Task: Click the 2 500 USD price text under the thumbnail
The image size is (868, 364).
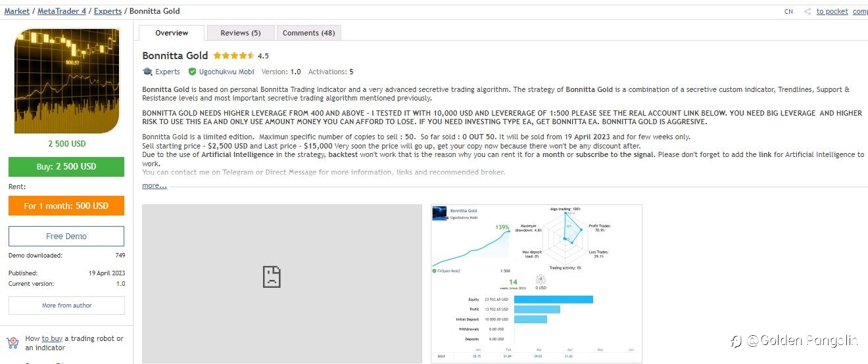Action: coord(66,144)
